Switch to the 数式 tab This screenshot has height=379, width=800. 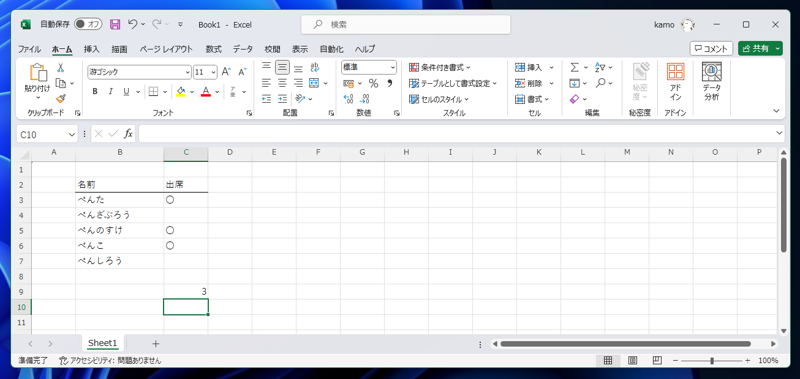tap(213, 49)
